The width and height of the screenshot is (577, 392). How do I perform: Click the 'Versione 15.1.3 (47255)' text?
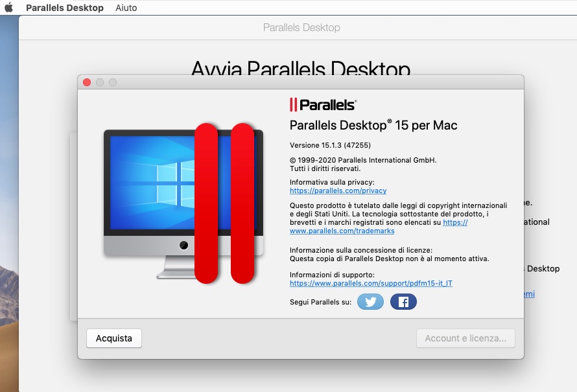click(330, 145)
